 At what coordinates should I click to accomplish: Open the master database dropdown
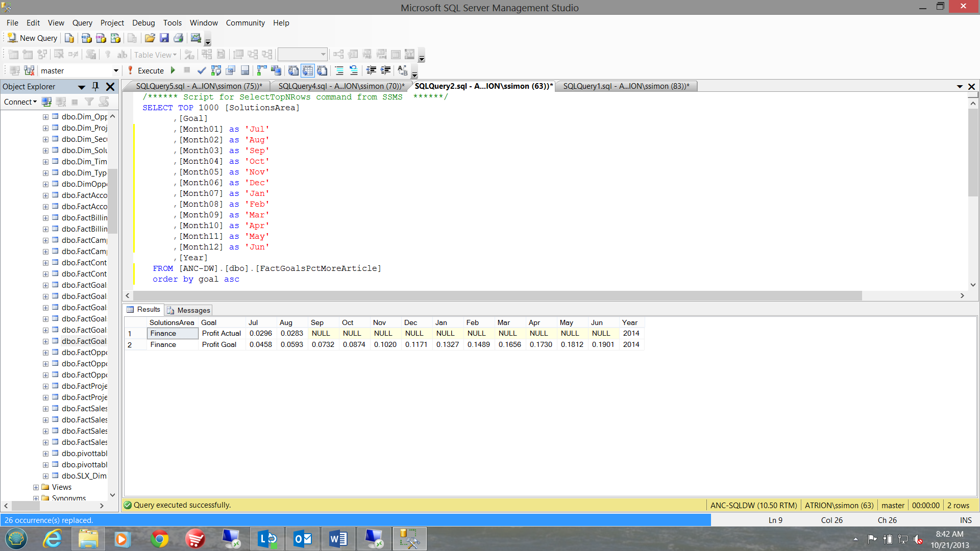116,71
